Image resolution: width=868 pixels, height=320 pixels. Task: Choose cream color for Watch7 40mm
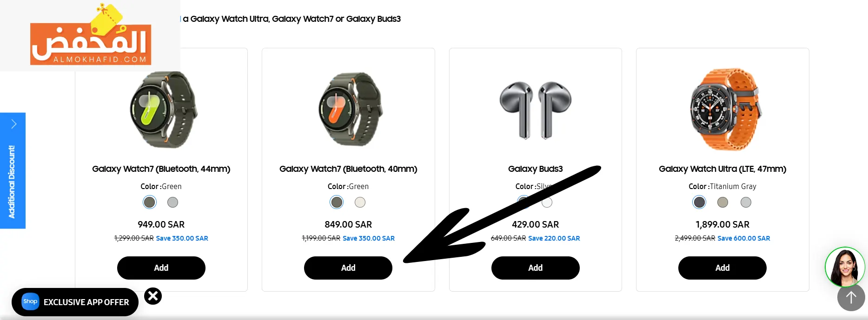[x=360, y=202]
